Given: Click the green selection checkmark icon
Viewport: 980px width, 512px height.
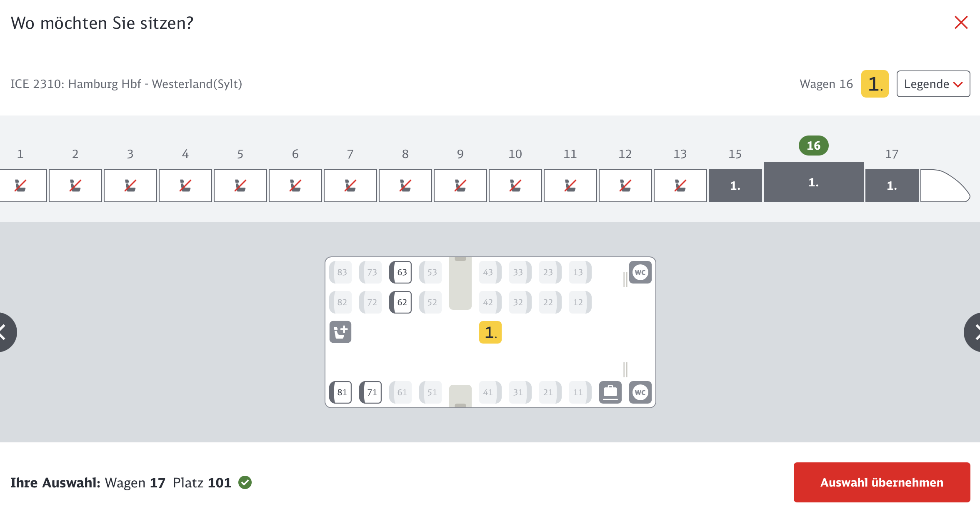Looking at the screenshot, I should (245, 482).
